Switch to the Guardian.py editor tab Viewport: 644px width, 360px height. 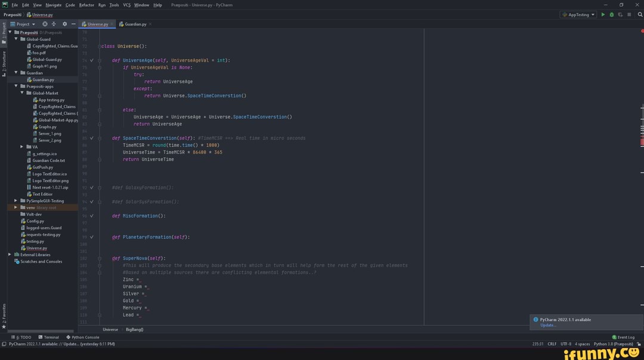click(x=135, y=24)
